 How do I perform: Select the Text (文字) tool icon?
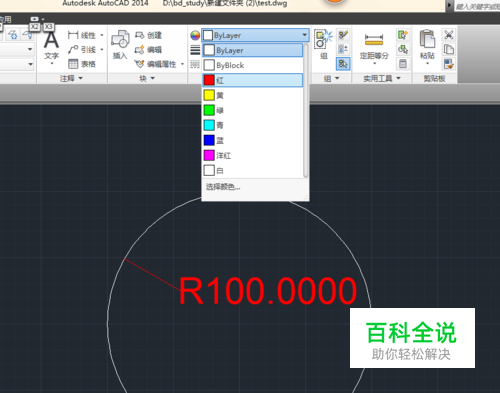tap(51, 41)
